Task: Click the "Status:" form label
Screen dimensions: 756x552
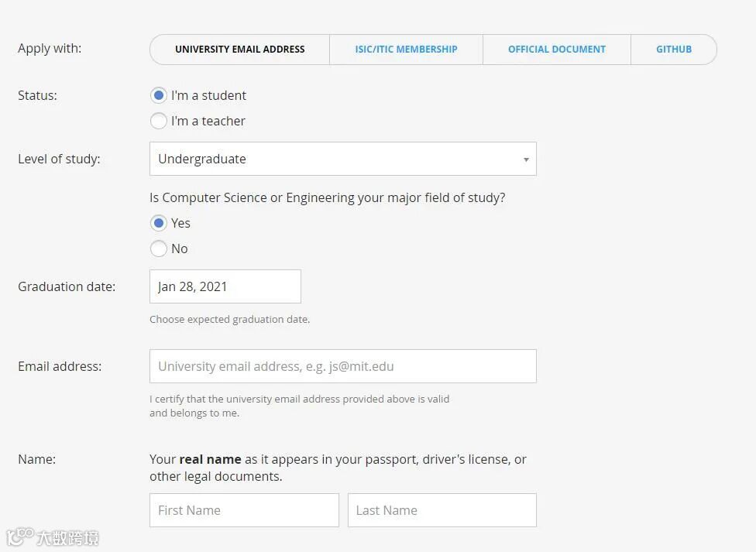Action: click(x=37, y=95)
